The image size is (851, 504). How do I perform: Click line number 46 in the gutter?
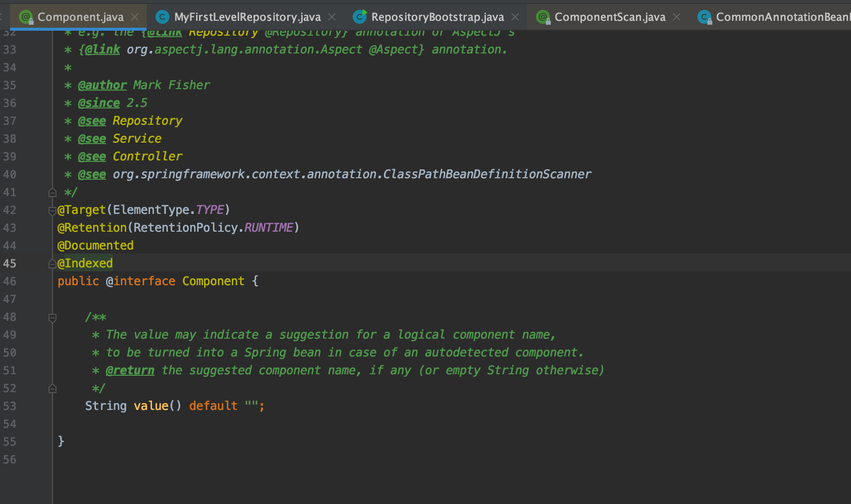point(10,281)
